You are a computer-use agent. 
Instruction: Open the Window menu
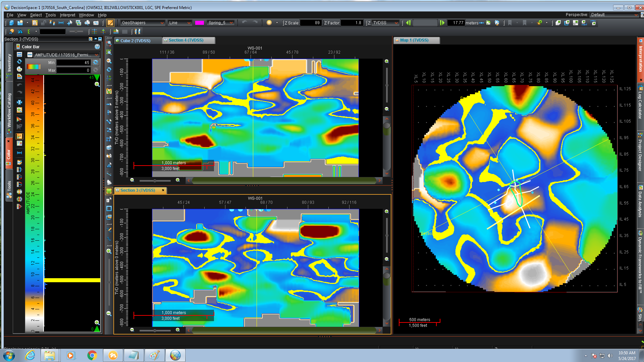(86, 15)
